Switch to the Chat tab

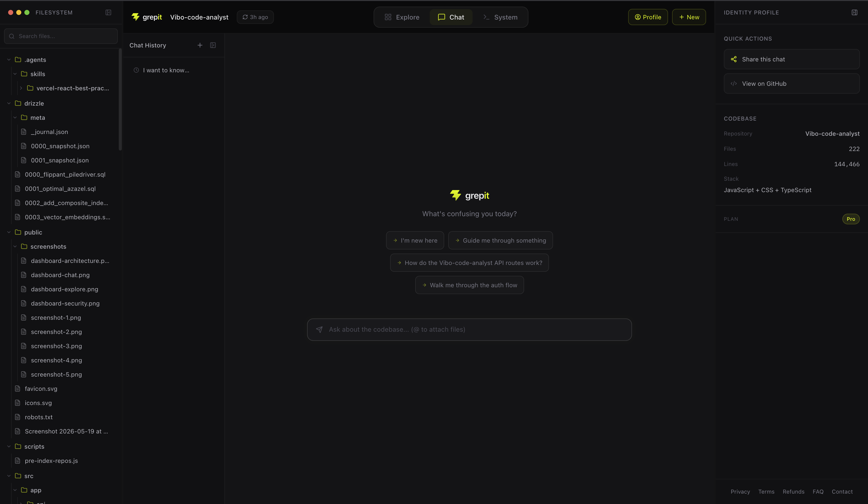pyautogui.click(x=451, y=17)
